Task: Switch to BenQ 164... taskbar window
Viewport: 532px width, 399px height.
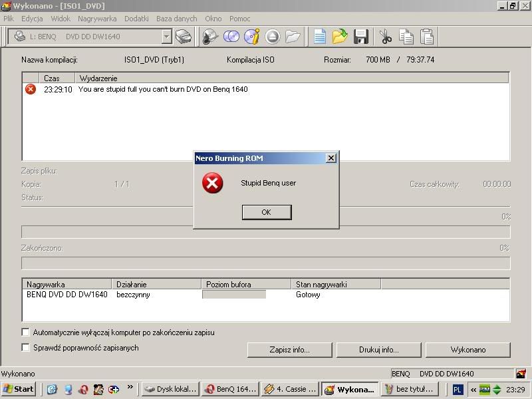Action: pos(230,389)
